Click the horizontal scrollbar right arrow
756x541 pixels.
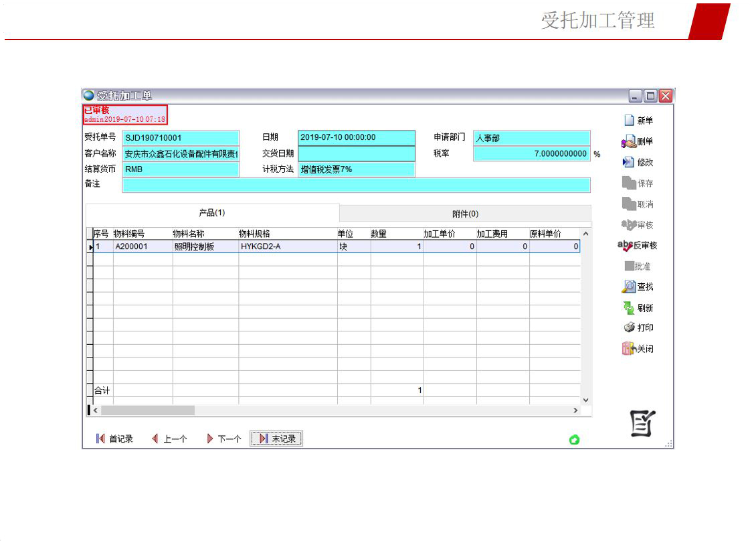tap(575, 410)
